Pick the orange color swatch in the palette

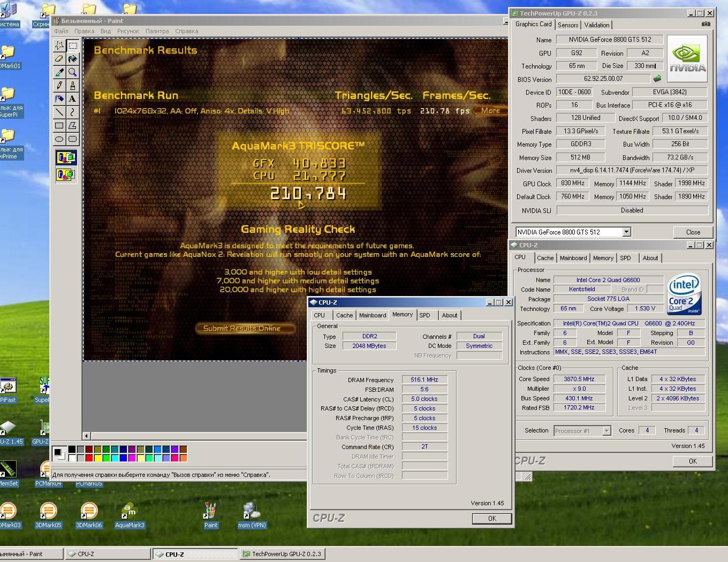click(184, 458)
